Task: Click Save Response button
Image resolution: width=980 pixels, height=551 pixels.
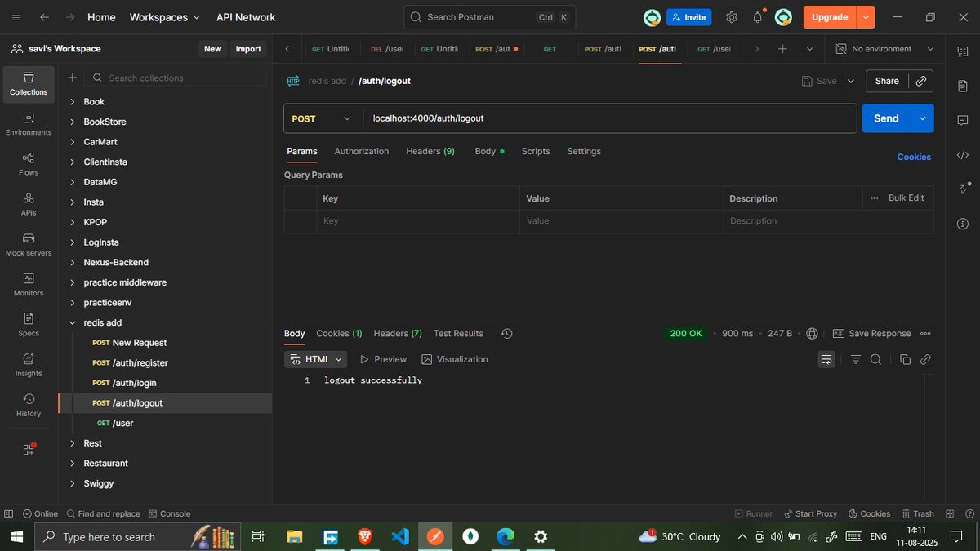Action: [871, 334]
